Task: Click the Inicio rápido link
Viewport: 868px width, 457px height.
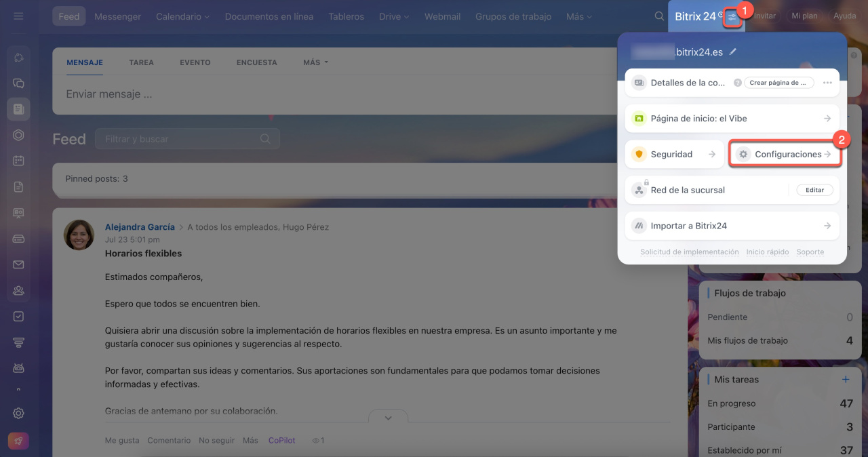Action: (768, 252)
